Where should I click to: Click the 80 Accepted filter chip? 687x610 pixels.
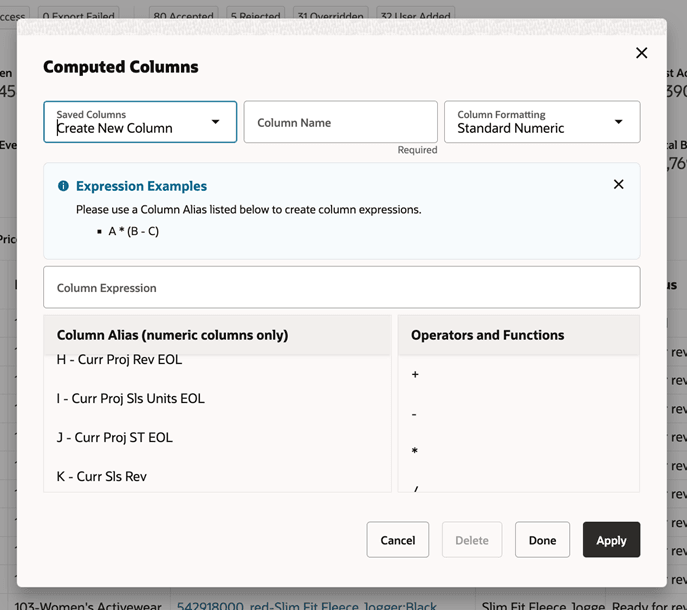(182, 17)
